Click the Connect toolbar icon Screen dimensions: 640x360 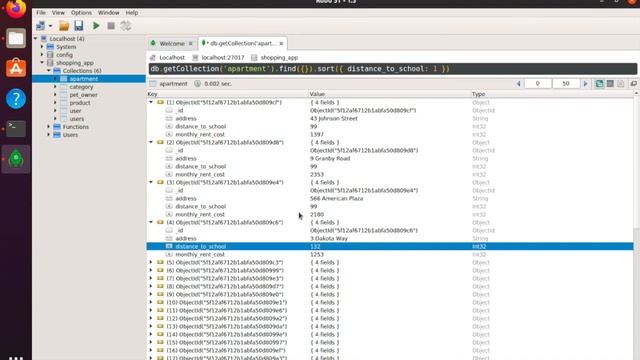[40, 26]
